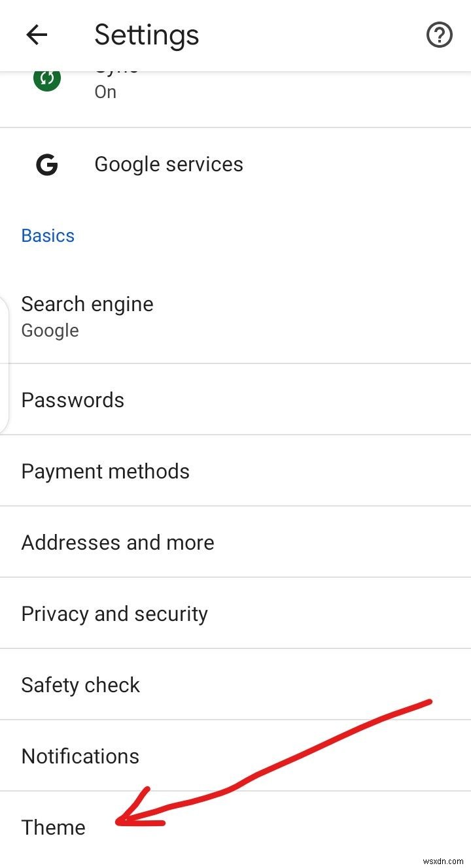Open Google services settings
The width and height of the screenshot is (471, 868).
coord(169,165)
